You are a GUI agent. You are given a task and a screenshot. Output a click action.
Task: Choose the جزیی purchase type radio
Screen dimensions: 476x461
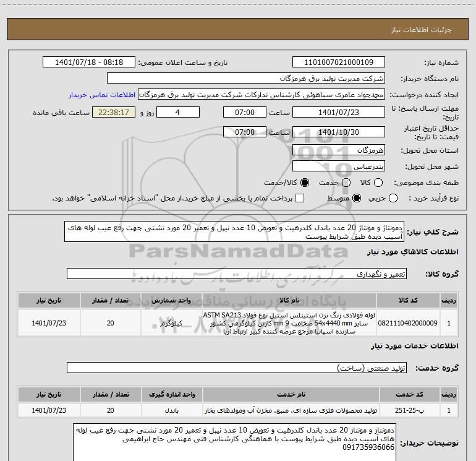(x=393, y=198)
